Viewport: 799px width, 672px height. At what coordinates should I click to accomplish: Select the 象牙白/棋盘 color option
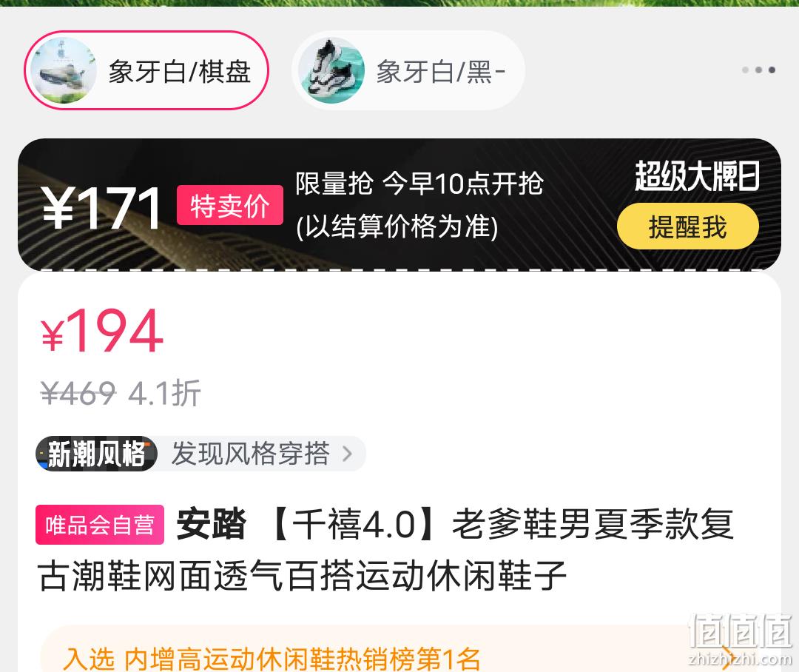(146, 70)
